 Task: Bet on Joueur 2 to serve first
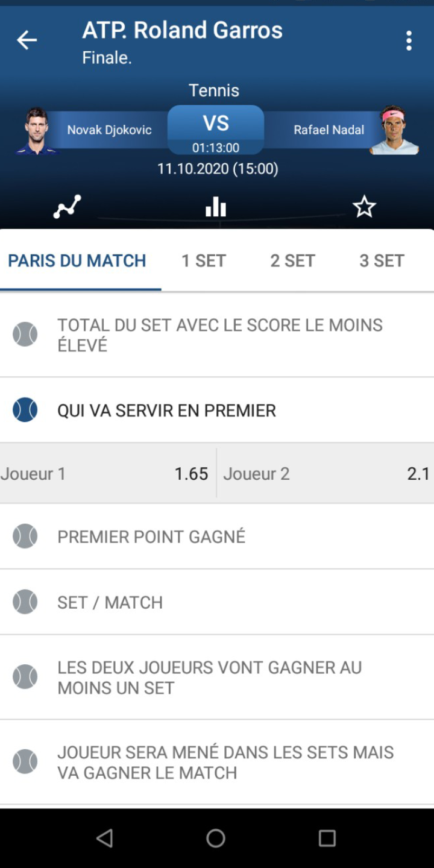point(325,474)
